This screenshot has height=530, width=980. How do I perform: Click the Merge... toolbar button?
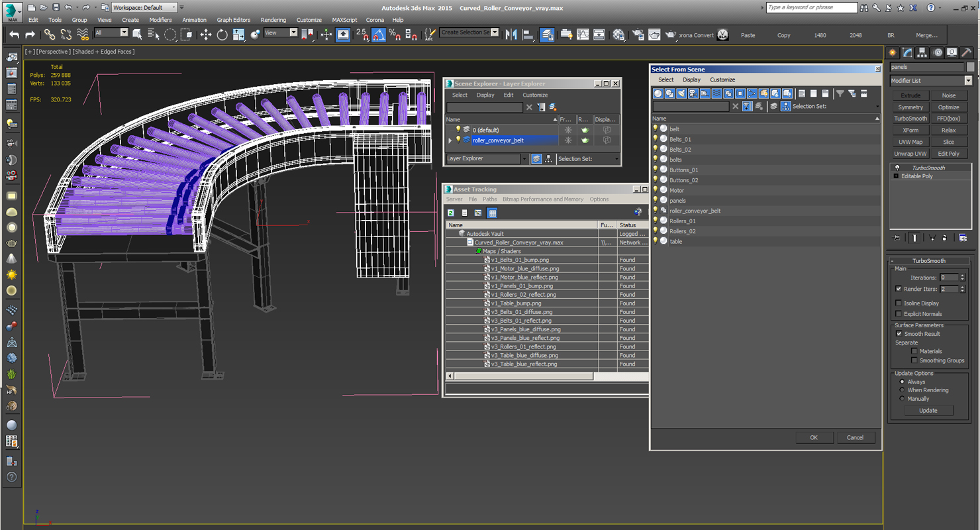(x=926, y=35)
